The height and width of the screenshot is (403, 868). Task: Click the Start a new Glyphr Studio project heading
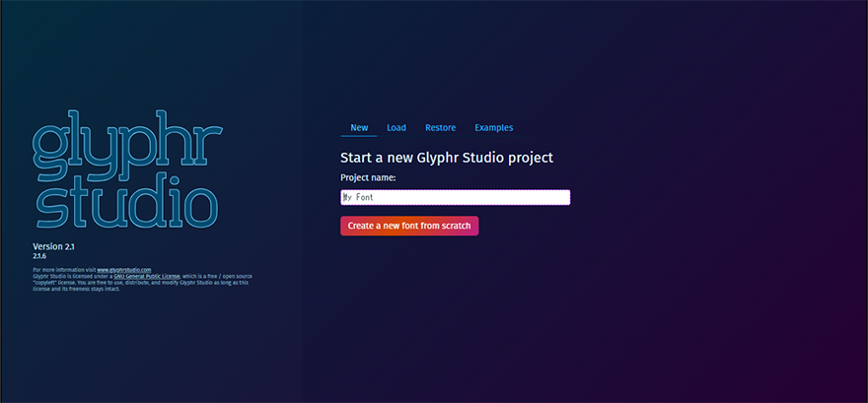(446, 158)
